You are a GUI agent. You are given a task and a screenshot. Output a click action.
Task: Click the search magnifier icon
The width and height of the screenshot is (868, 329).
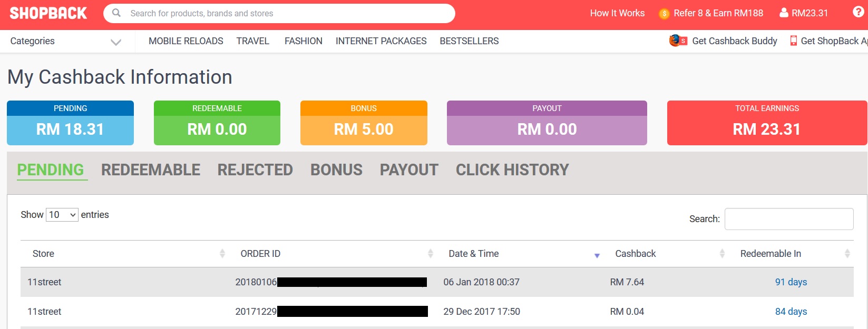point(116,13)
